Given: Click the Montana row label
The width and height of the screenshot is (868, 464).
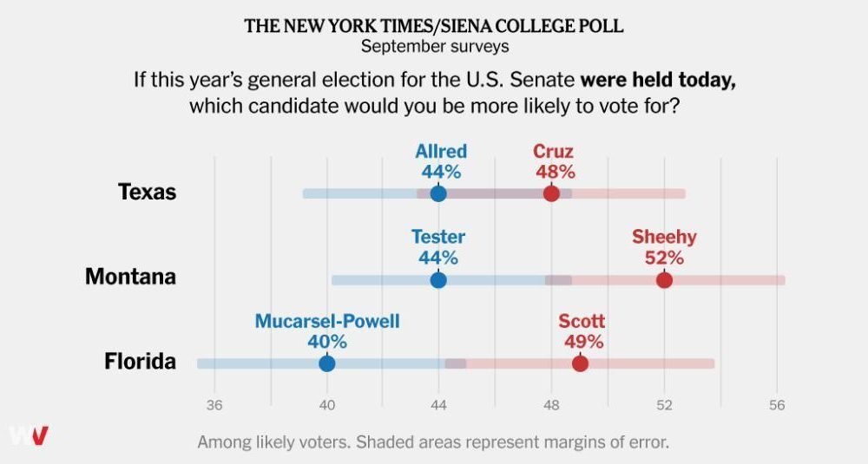Looking at the screenshot, I should coord(131,276).
